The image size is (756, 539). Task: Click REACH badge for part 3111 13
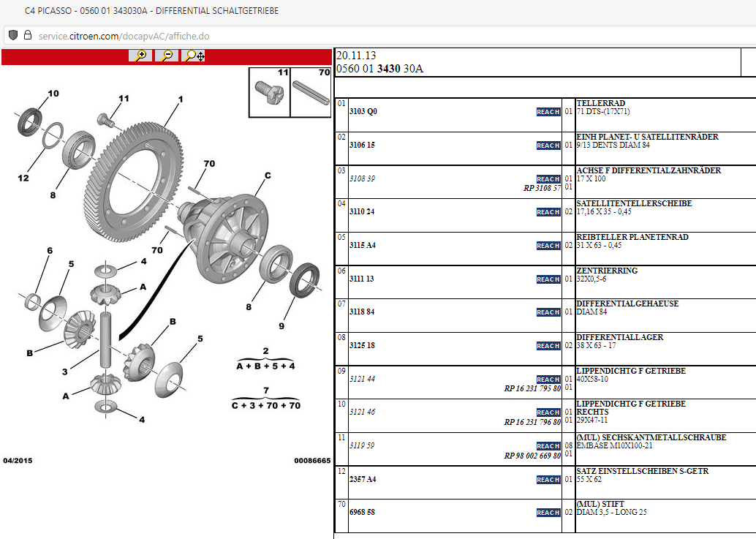pyautogui.click(x=548, y=279)
